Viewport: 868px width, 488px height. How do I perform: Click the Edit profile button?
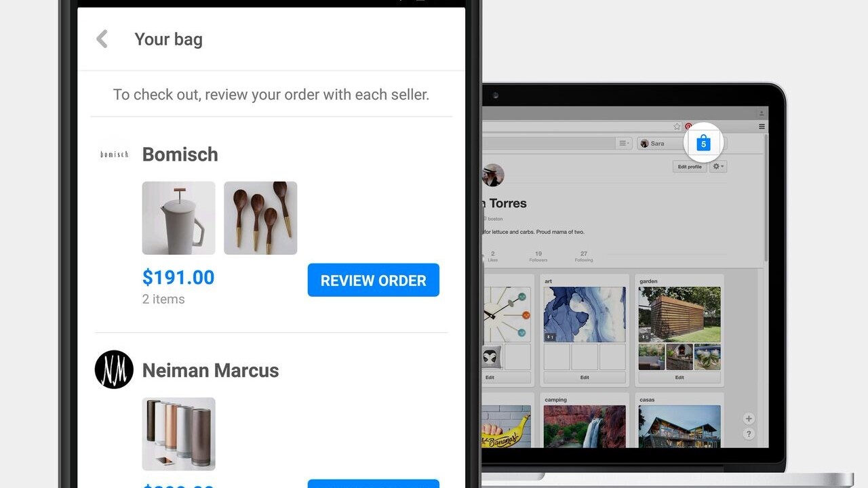pos(690,167)
